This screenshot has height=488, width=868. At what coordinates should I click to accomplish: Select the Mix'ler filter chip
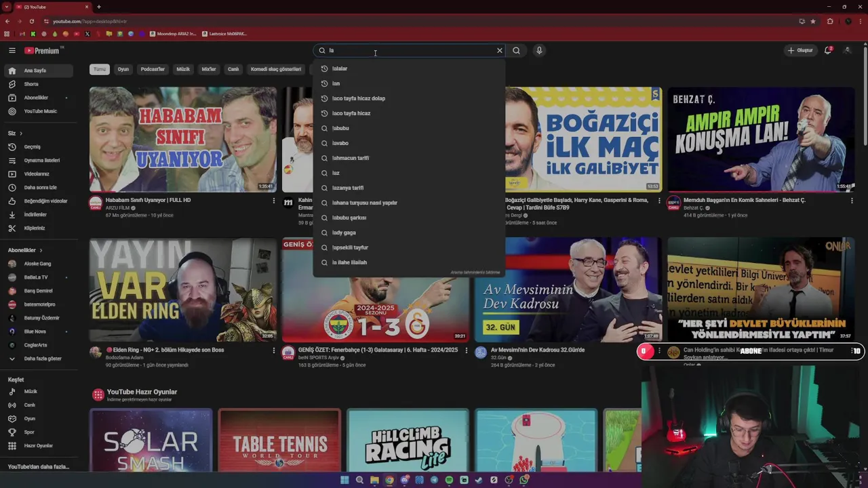pyautogui.click(x=209, y=69)
